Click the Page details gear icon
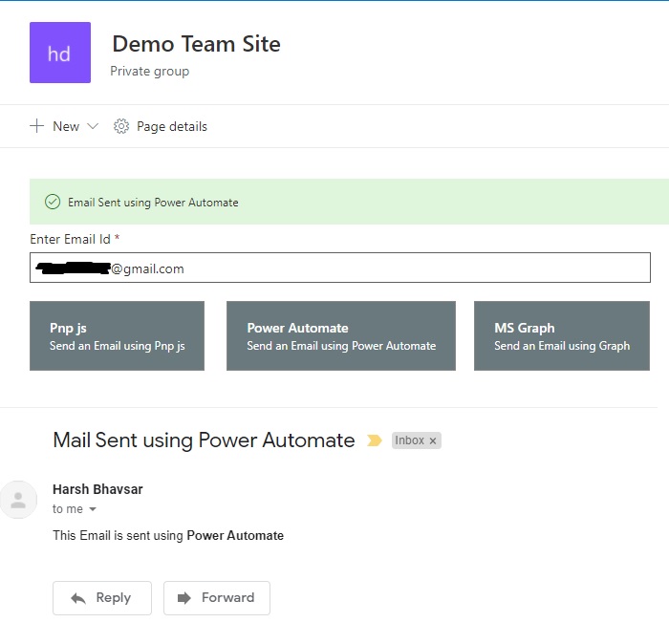The width and height of the screenshot is (669, 644). point(121,126)
